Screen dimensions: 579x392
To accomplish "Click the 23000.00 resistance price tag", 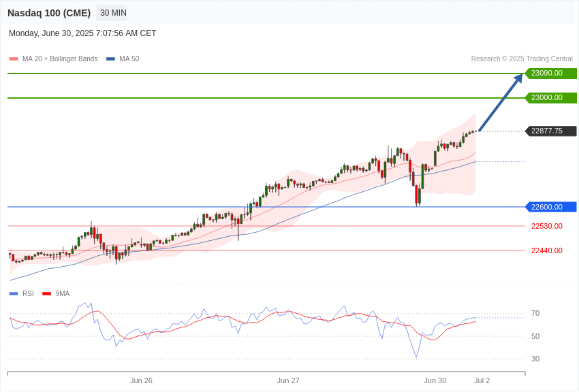I will coord(551,98).
